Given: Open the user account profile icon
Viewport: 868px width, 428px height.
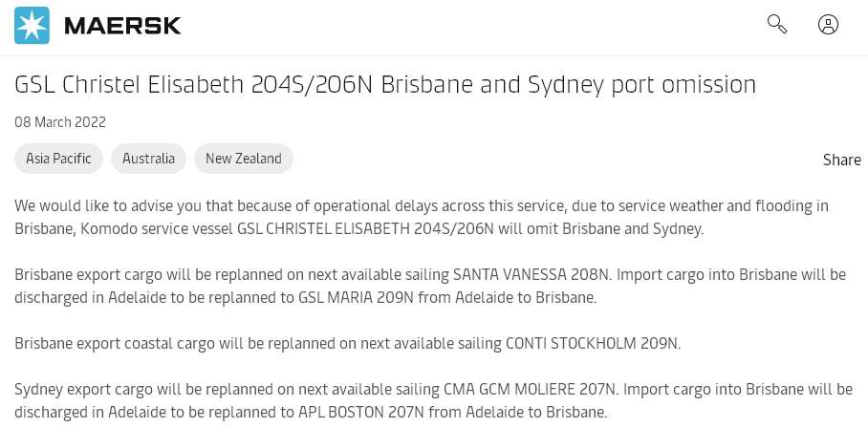Looking at the screenshot, I should (x=829, y=25).
